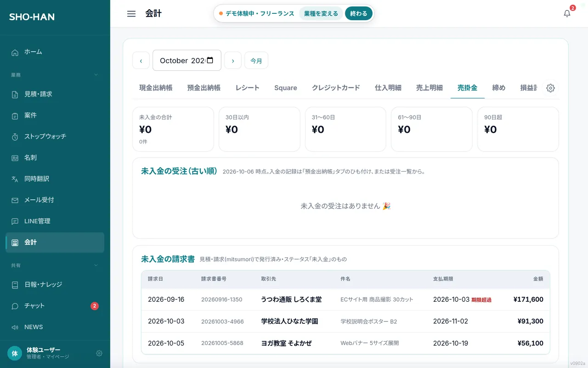This screenshot has width=588, height=368.
Task: Switch to the Square tab
Action: tap(286, 88)
